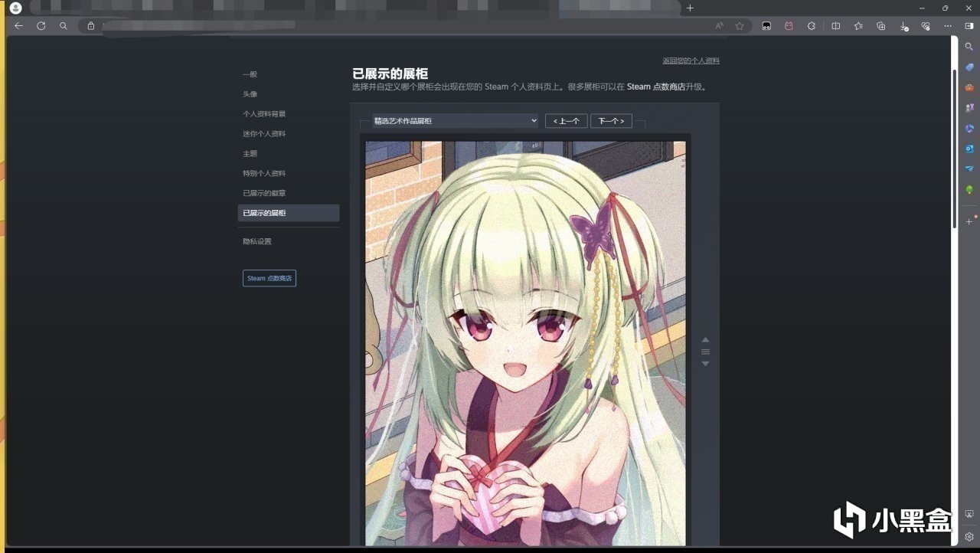Click the 已展示的展柜 page heading
The image size is (980, 553).
(390, 74)
